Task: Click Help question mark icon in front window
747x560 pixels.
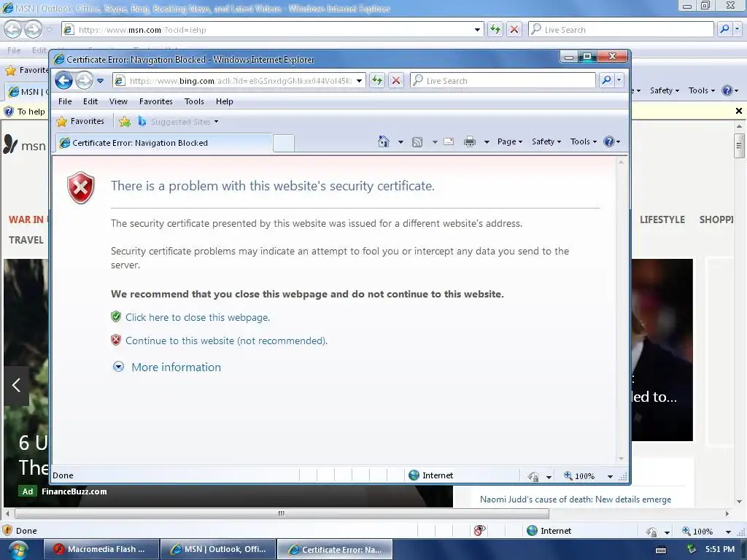Action: tap(609, 141)
